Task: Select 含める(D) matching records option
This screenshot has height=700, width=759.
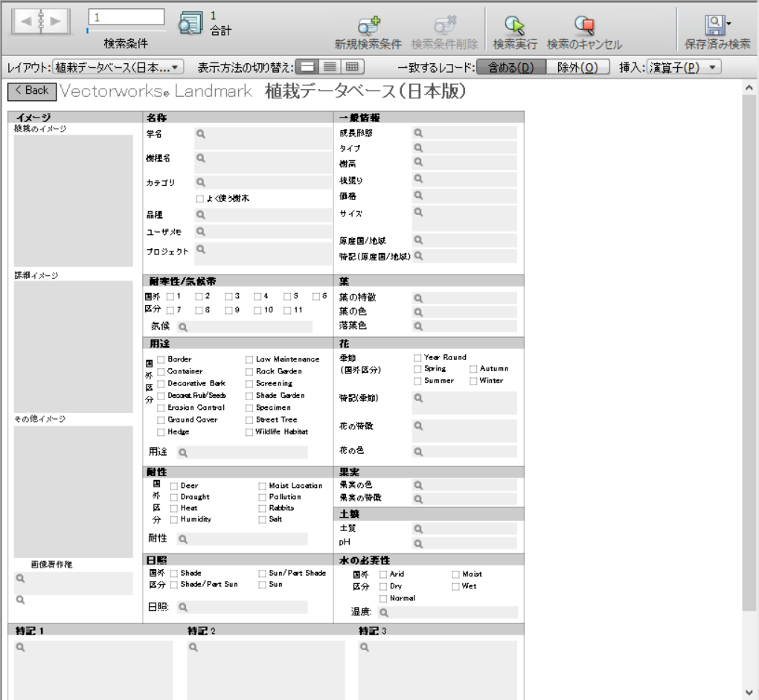Action: click(x=510, y=68)
